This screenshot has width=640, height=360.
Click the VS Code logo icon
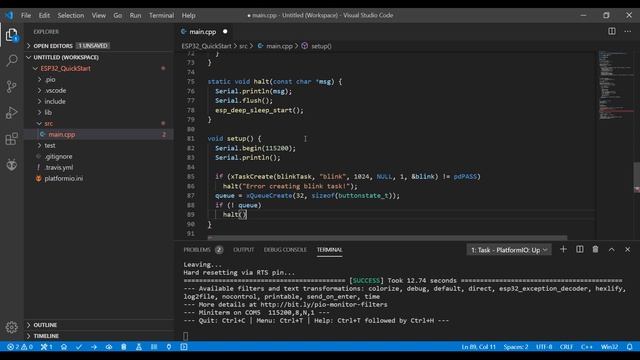pos(9,15)
